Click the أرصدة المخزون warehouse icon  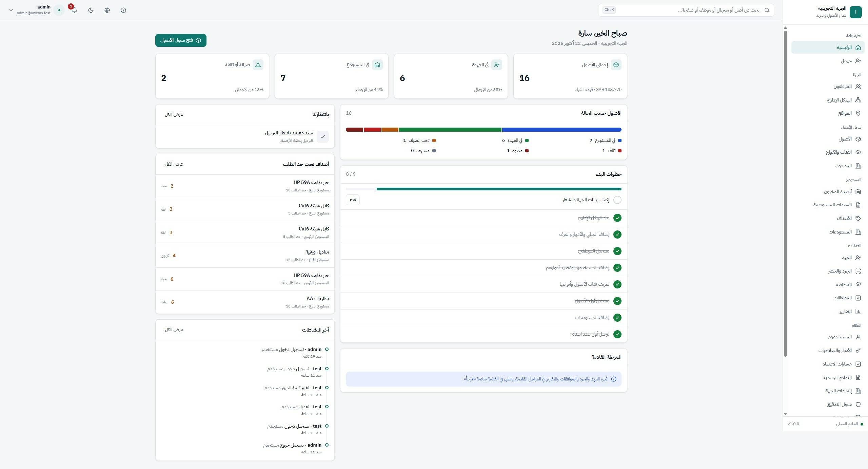(858, 192)
